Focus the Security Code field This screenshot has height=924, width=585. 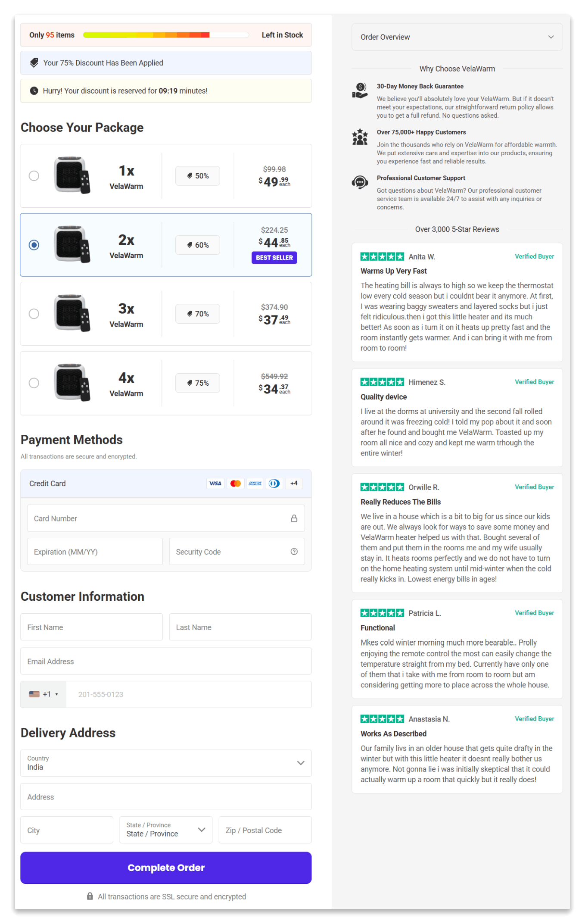tap(237, 552)
